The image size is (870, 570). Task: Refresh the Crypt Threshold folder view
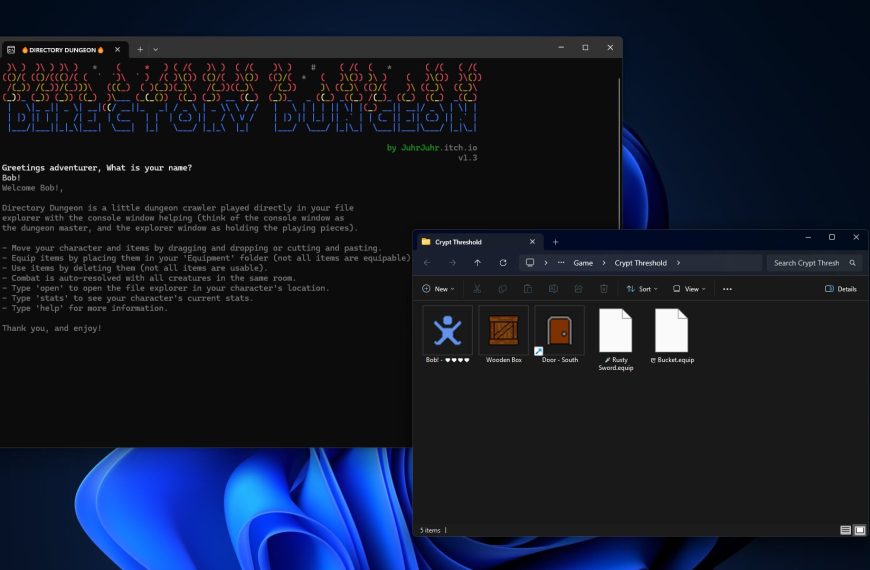point(503,263)
